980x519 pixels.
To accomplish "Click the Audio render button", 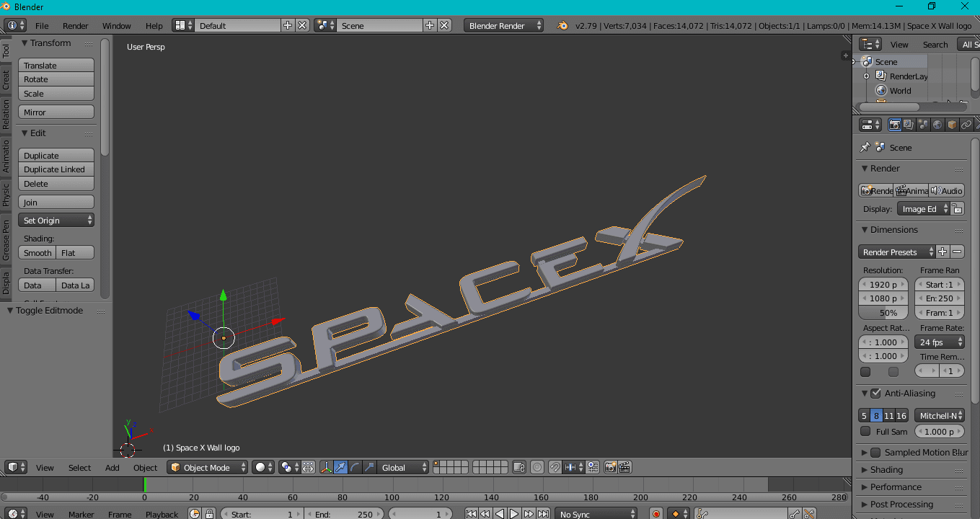I will (947, 190).
